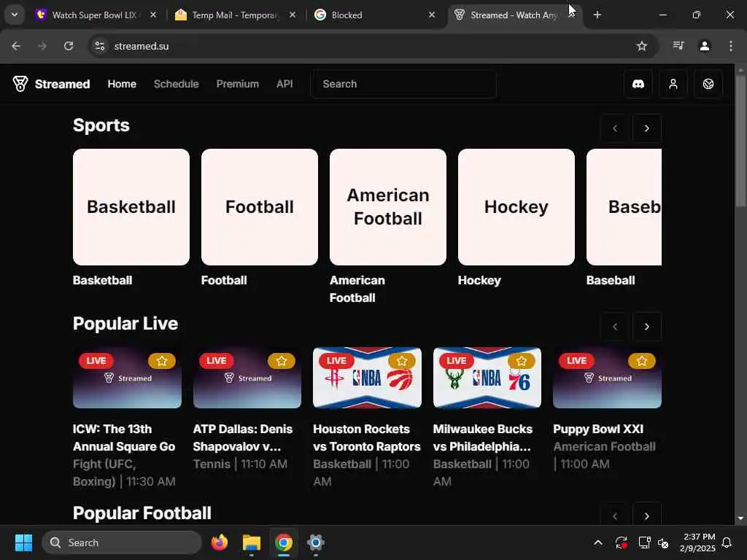Open File Explorer from the taskbar
747x560 pixels.
[252, 542]
